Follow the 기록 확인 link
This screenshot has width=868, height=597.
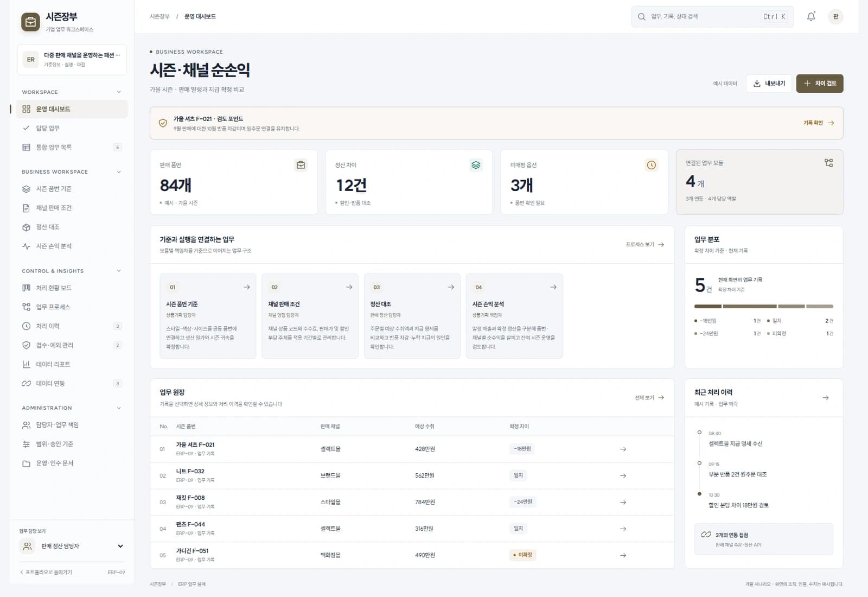pyautogui.click(x=819, y=123)
